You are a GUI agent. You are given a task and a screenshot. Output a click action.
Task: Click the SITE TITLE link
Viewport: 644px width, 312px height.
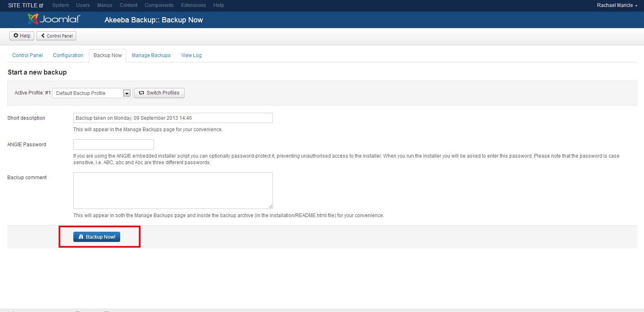click(x=23, y=5)
